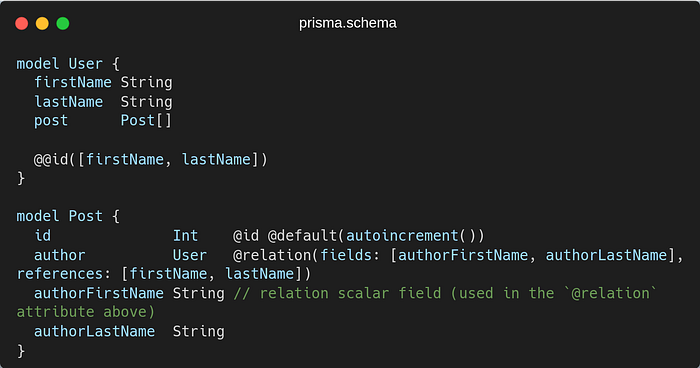Image resolution: width=700 pixels, height=368 pixels.
Task: Click the 'model Post' declaration line
Action: [x=68, y=216]
